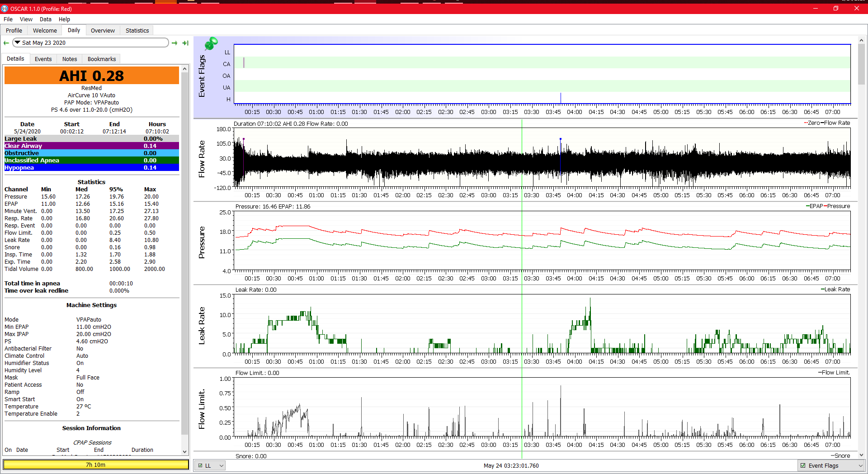Image resolution: width=868 pixels, height=474 pixels.
Task: Go to next day with right arrow
Action: tap(175, 43)
